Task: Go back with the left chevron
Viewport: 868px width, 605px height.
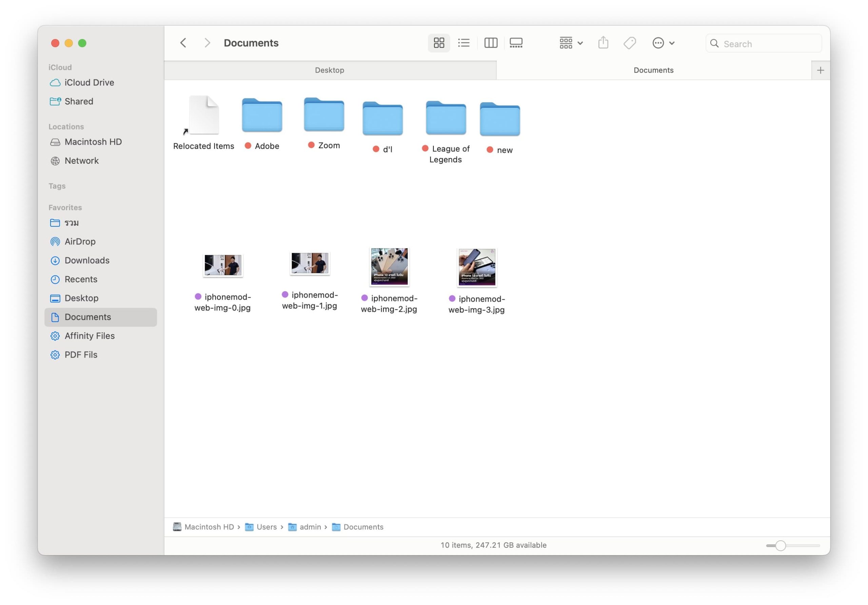Action: (183, 43)
